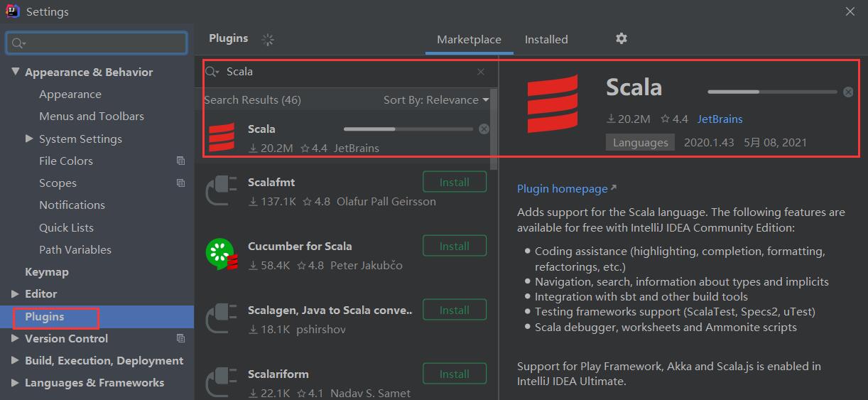This screenshot has height=400, width=868.
Task: Cancel Scala install in results list
Action: 484,129
